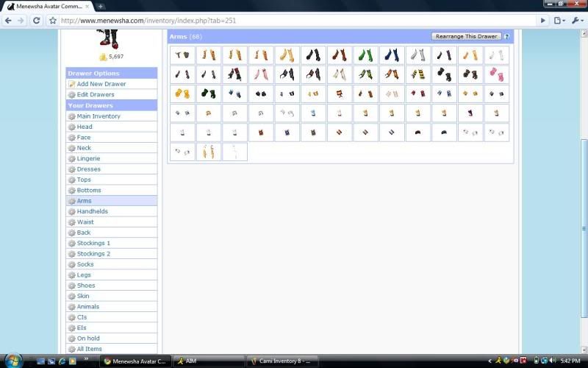Click gear icon beside Legs drawer
This screenshot has width=588, height=368.
tap(71, 275)
